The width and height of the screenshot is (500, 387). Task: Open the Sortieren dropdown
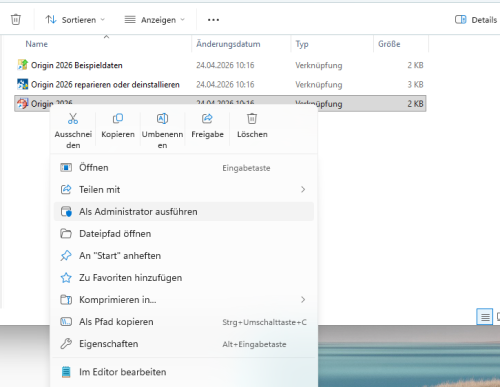tap(75, 20)
